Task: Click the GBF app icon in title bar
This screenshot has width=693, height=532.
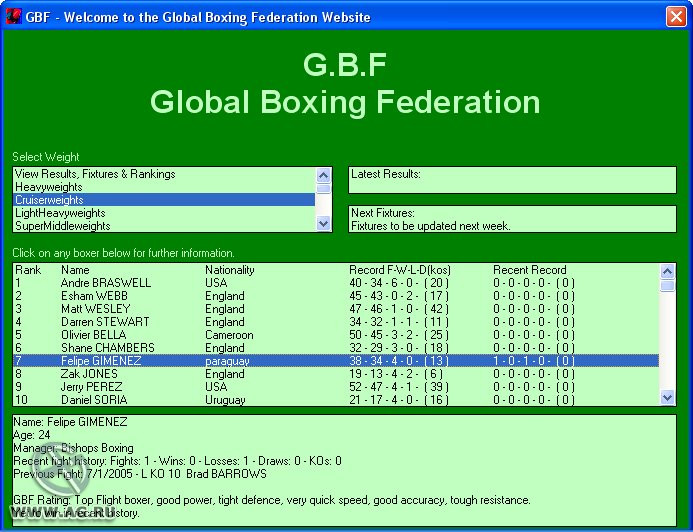Action: [13, 17]
